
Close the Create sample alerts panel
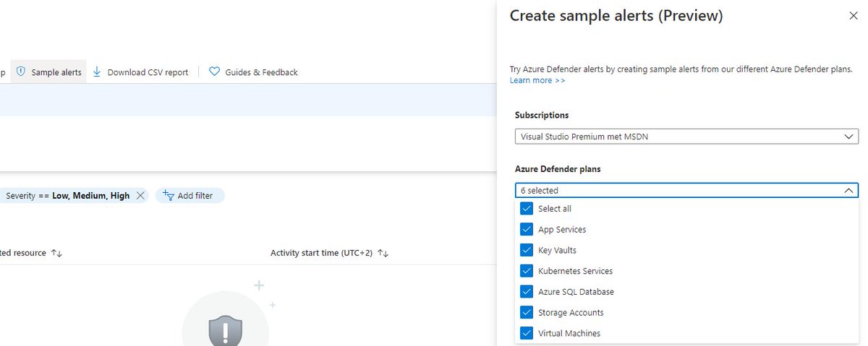(853, 16)
